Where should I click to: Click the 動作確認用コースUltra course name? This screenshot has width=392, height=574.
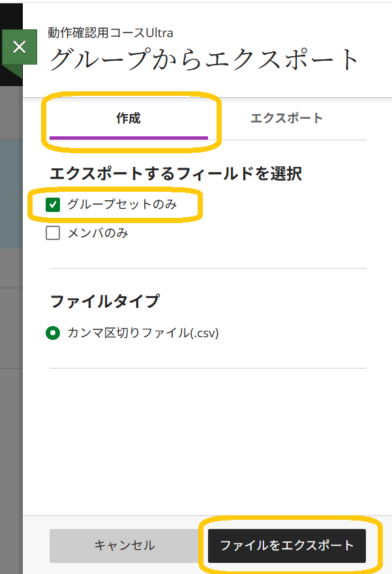point(110,33)
